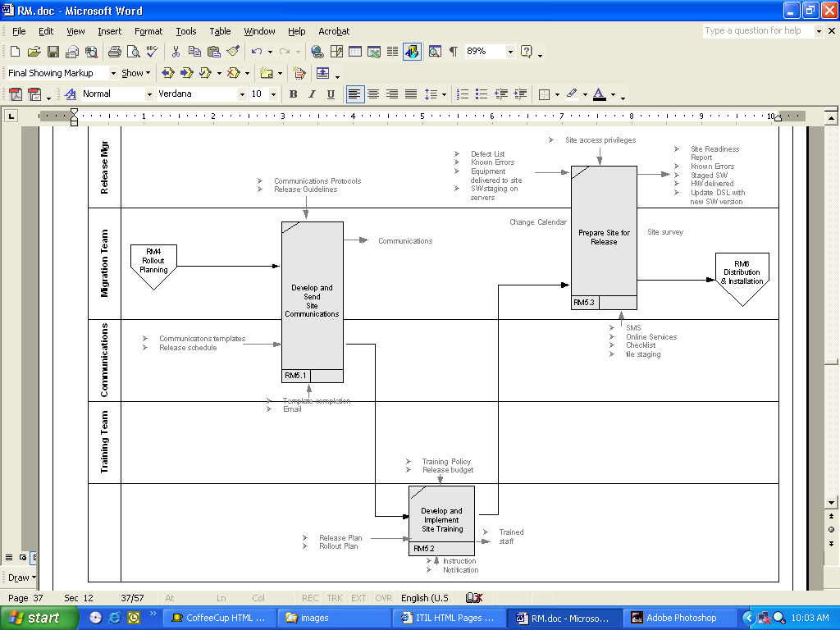Viewport: 840px width, 630px height.
Task: Click the font color swatch button
Action: [x=599, y=94]
